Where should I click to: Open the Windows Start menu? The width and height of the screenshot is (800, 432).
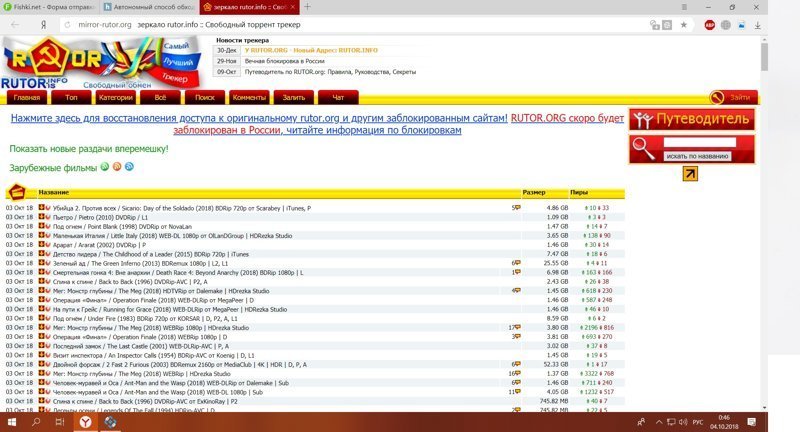[11, 422]
